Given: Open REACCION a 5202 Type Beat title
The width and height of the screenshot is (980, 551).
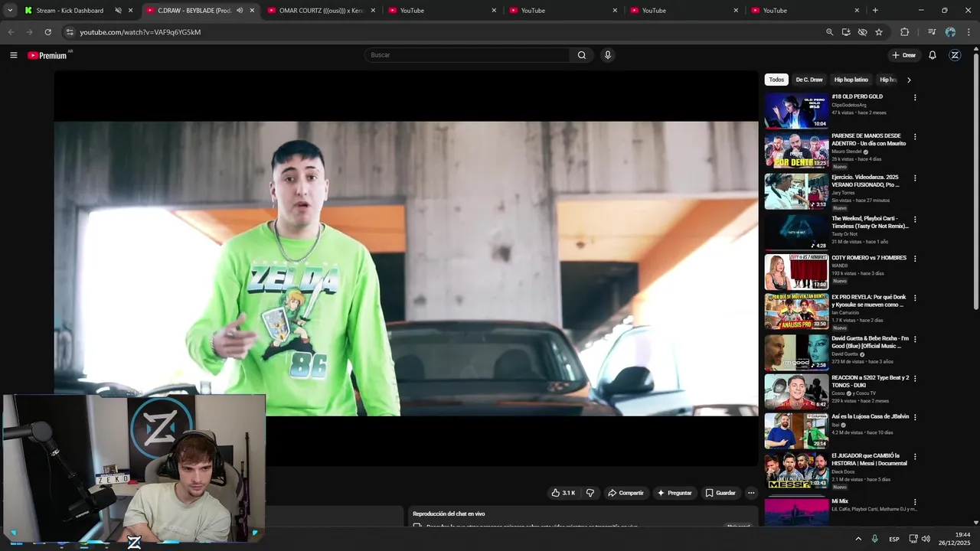Looking at the screenshot, I should coord(871,381).
